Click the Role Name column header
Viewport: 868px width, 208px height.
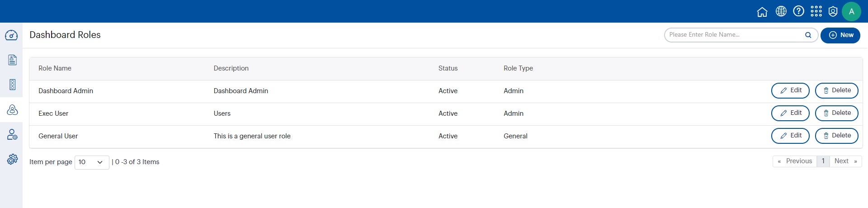(x=55, y=68)
